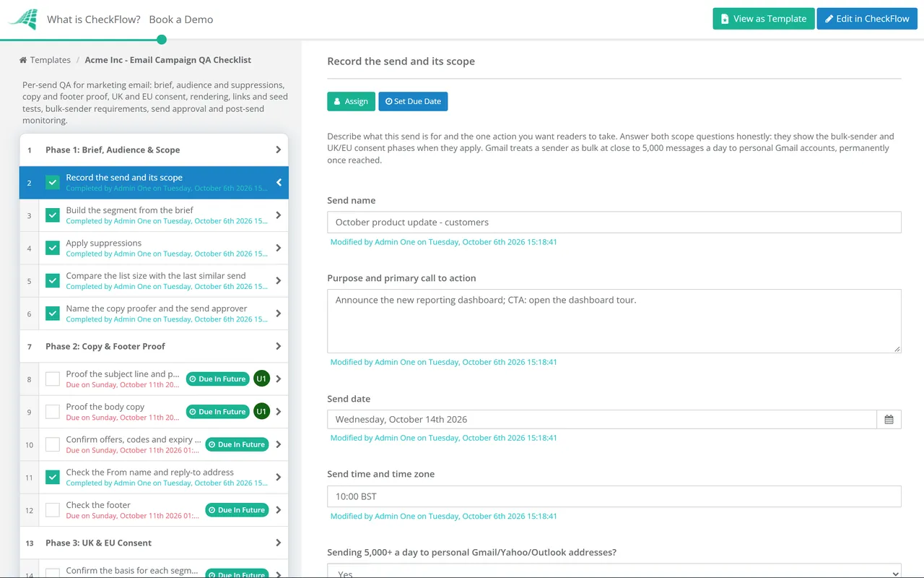
Task: Open Compare the list size row chevron
Action: [279, 280]
